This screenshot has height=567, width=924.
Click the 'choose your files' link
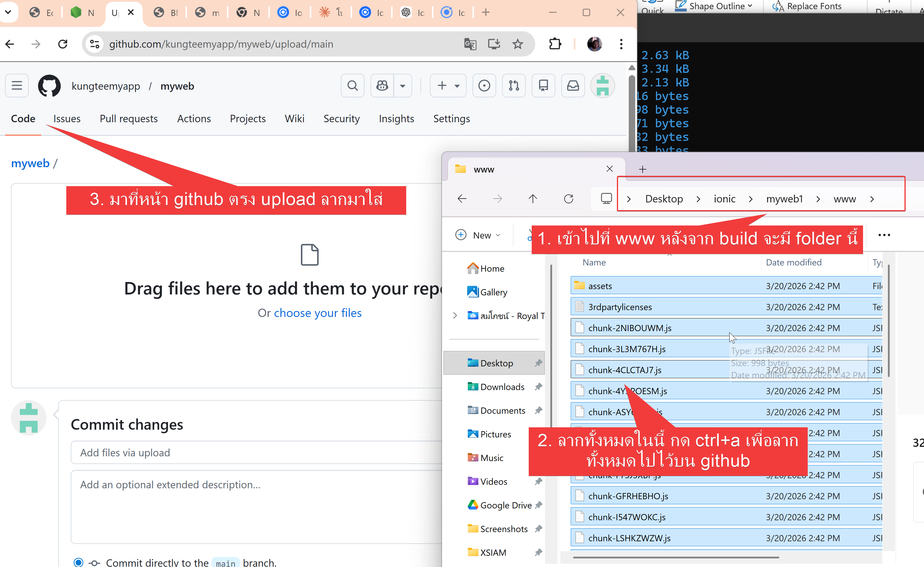tap(318, 313)
